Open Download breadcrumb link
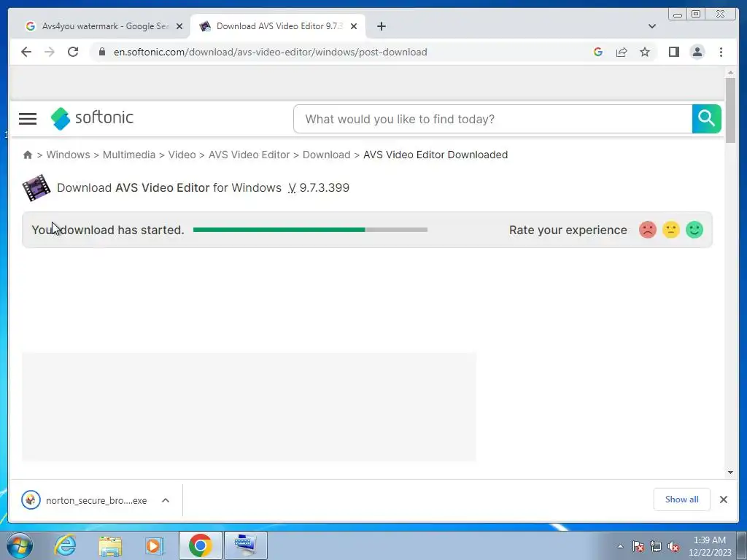 pyautogui.click(x=326, y=155)
